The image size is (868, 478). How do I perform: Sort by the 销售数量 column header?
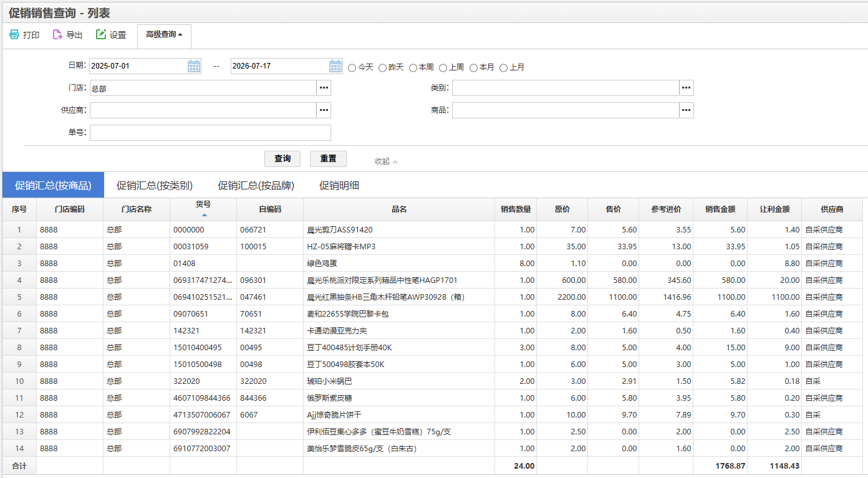point(516,209)
